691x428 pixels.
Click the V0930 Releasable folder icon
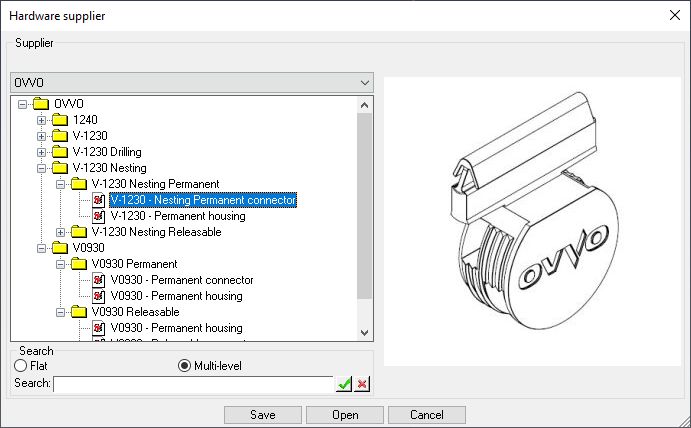79,312
